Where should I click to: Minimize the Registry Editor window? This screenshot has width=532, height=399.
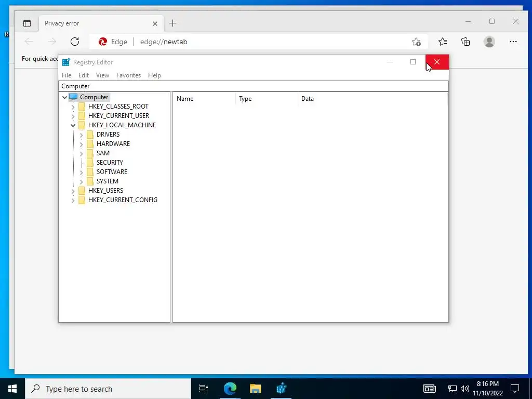[x=390, y=62]
